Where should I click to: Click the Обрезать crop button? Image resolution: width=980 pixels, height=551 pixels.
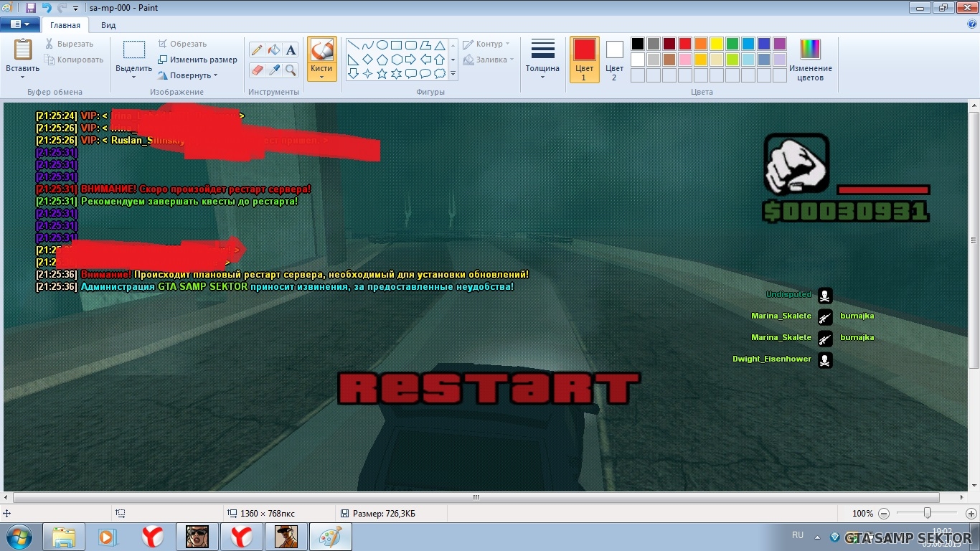click(182, 44)
